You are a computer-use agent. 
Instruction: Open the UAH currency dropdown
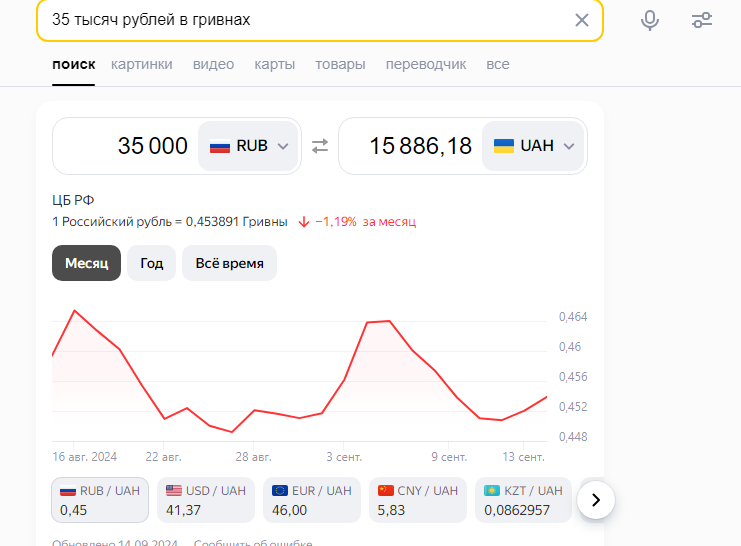click(533, 146)
